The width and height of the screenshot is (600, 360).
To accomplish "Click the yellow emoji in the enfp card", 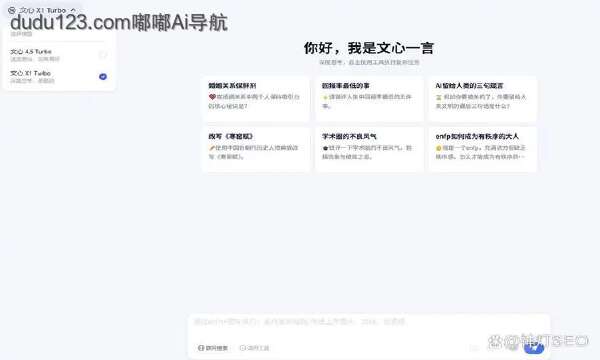I will 439,148.
